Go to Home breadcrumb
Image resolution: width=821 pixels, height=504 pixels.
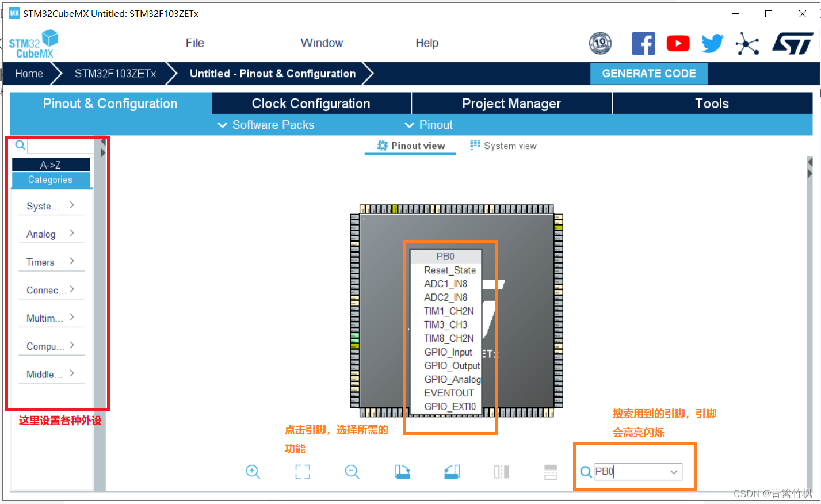pos(29,74)
